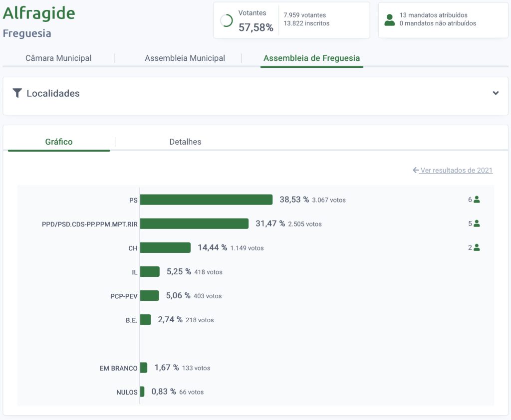
Task: Click the CH green result bar
Action: coord(165,248)
